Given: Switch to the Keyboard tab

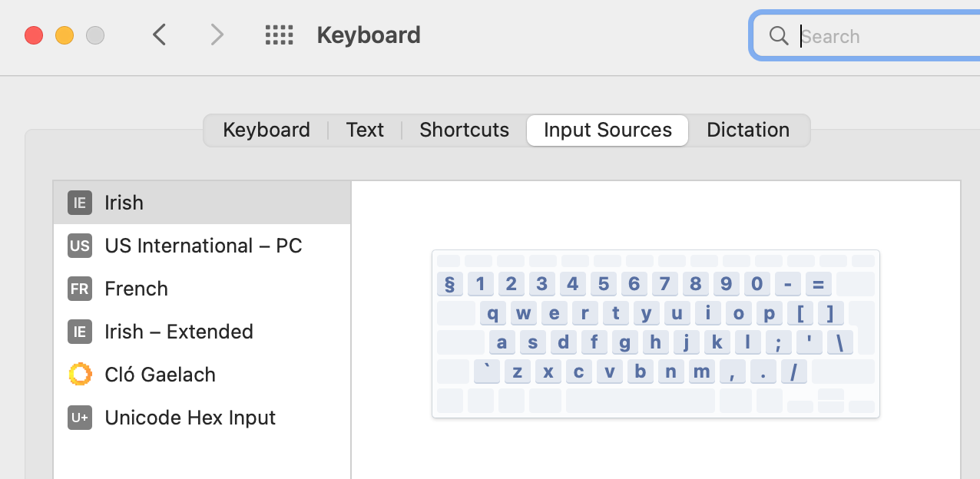Looking at the screenshot, I should tap(267, 130).
